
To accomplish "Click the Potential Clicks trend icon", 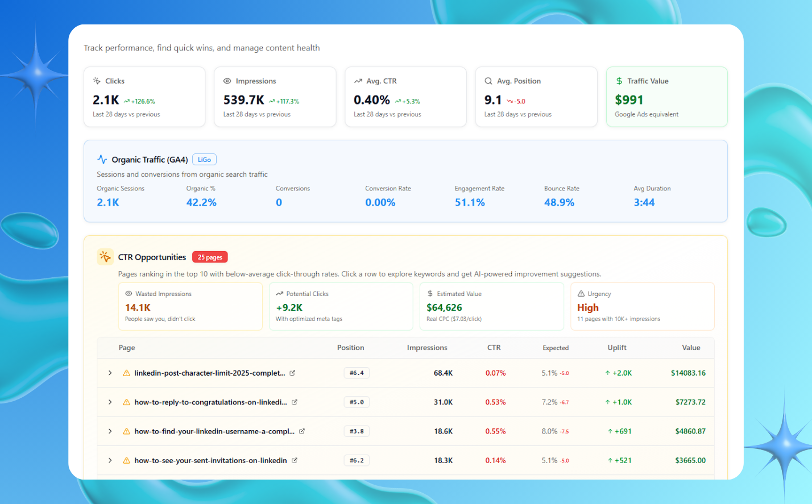I will [279, 294].
